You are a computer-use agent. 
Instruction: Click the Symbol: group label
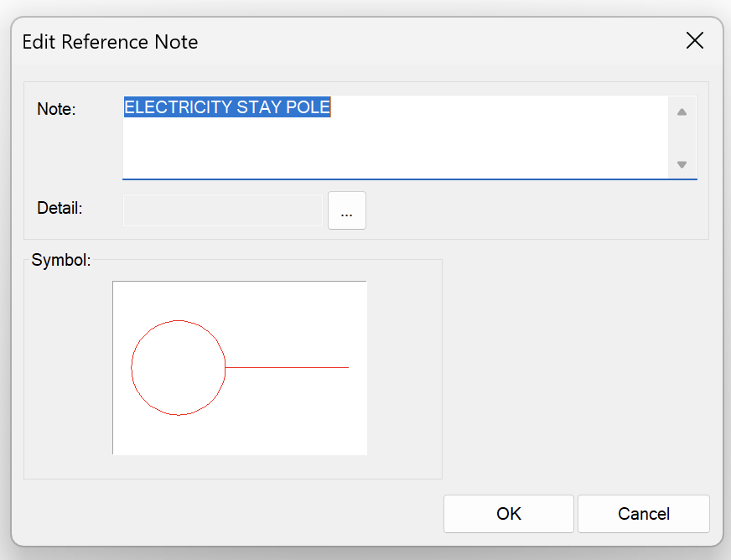60,260
